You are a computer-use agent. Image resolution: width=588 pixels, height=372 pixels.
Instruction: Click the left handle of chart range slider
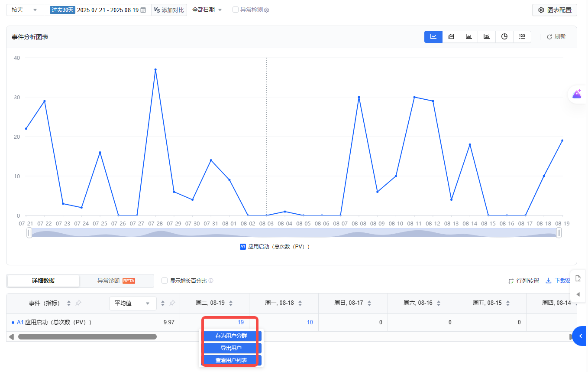pos(29,233)
